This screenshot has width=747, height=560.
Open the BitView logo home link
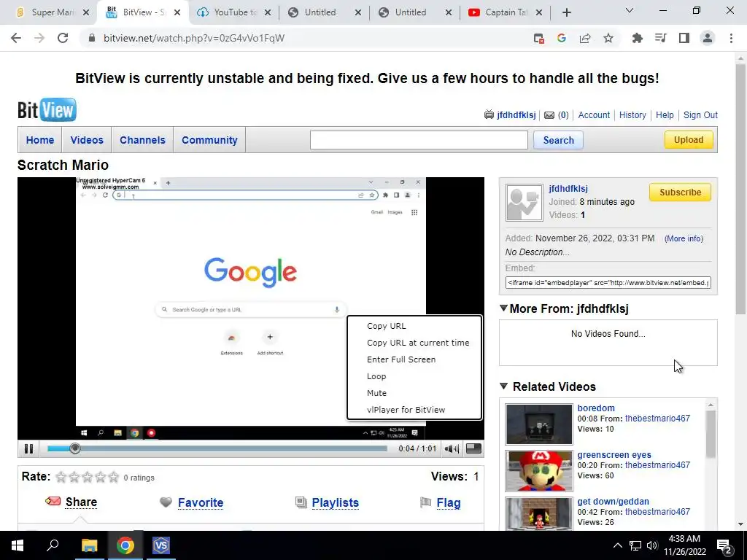[47, 110]
